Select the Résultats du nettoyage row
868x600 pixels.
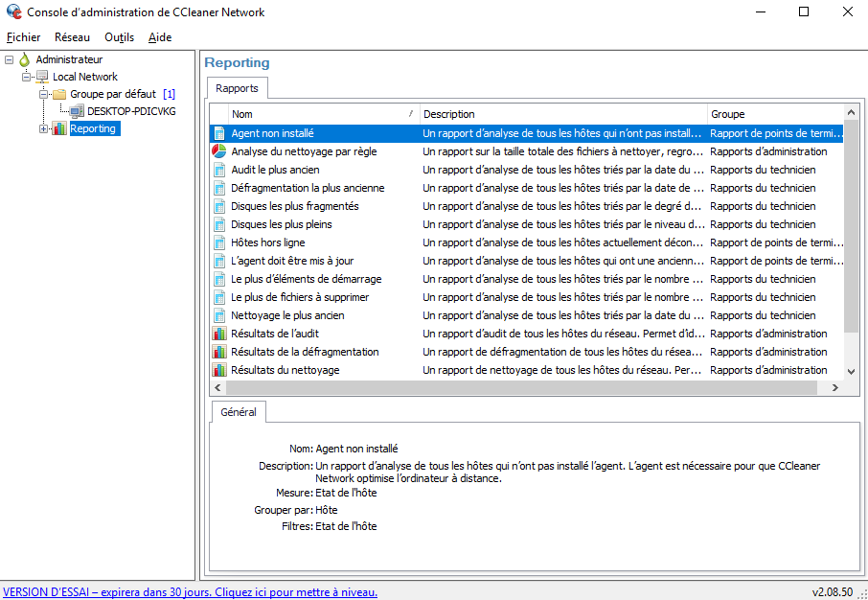526,370
